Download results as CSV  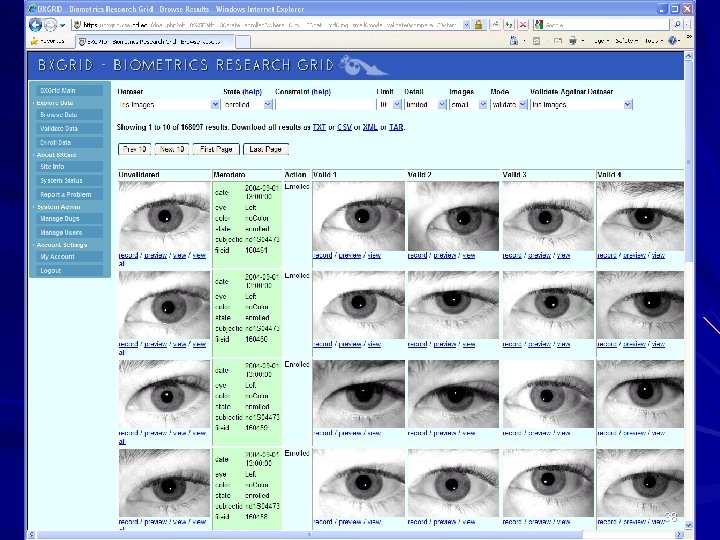(344, 127)
